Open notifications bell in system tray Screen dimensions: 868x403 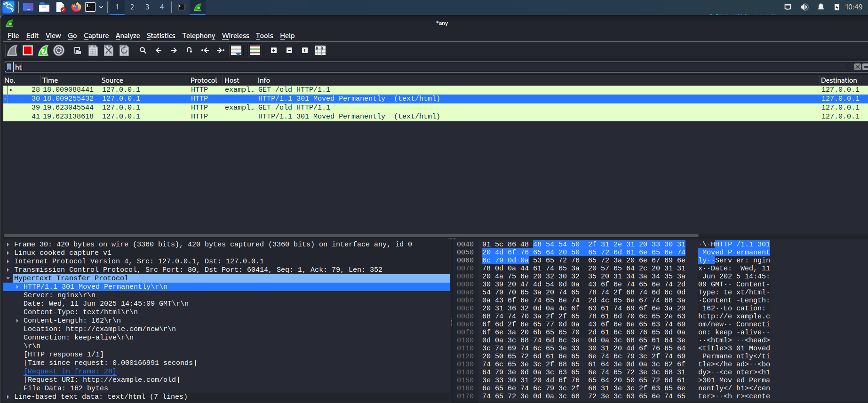821,7
